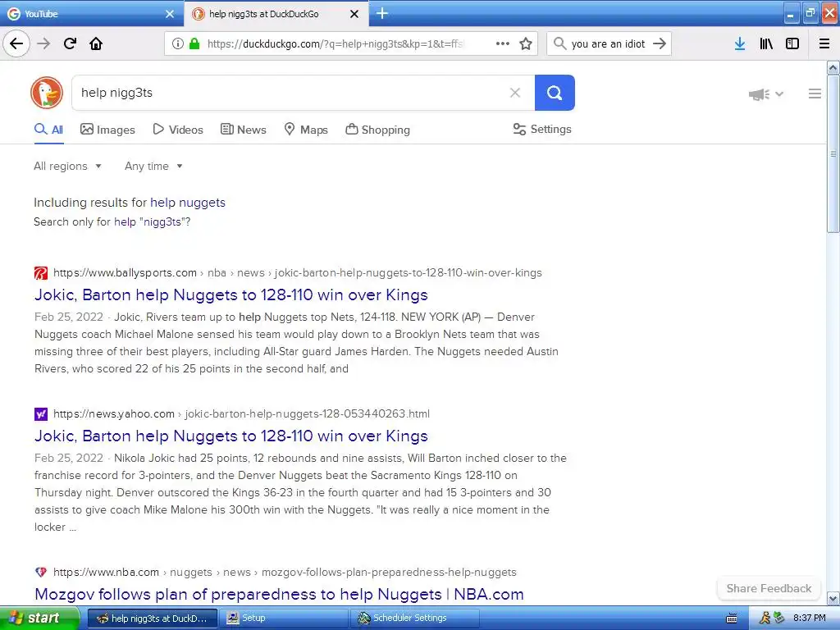The image size is (840, 630).
Task: Click the green padlock security icon
Action: point(194,43)
